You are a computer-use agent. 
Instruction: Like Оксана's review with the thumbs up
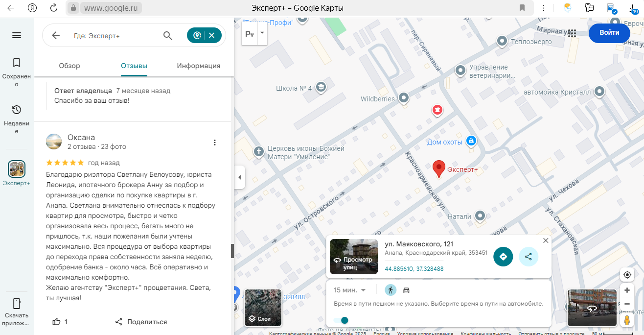click(57, 322)
